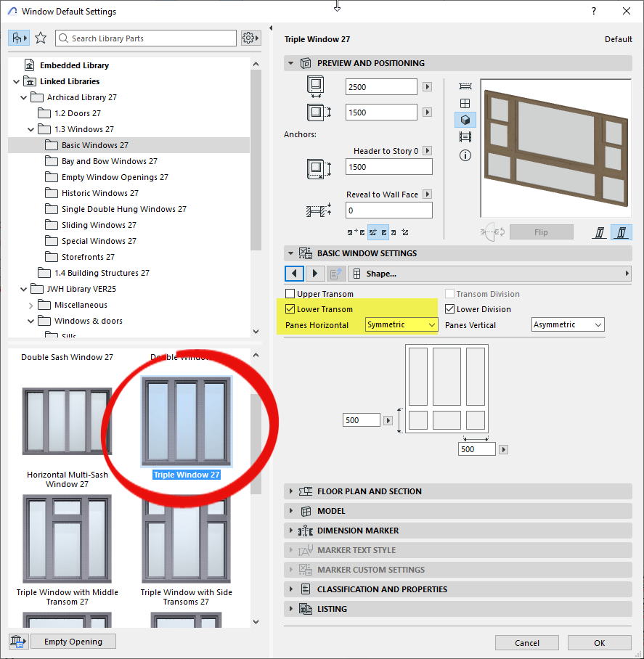Click the help question mark

594,11
